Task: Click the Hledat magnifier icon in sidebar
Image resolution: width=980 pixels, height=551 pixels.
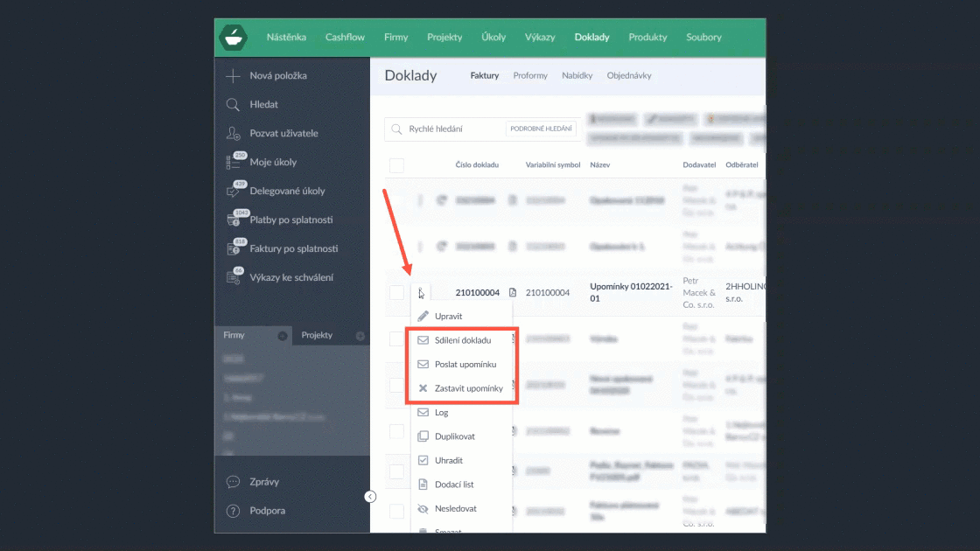Action: pos(233,105)
